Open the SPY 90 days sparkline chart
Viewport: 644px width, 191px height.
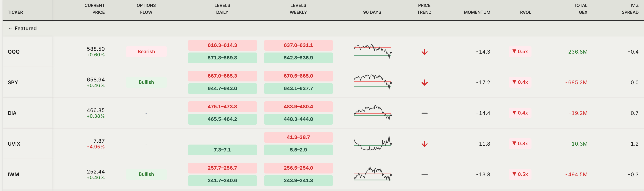click(372, 82)
